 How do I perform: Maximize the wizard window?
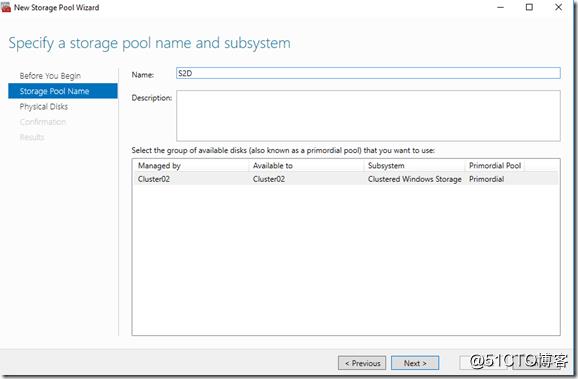pos(529,7)
